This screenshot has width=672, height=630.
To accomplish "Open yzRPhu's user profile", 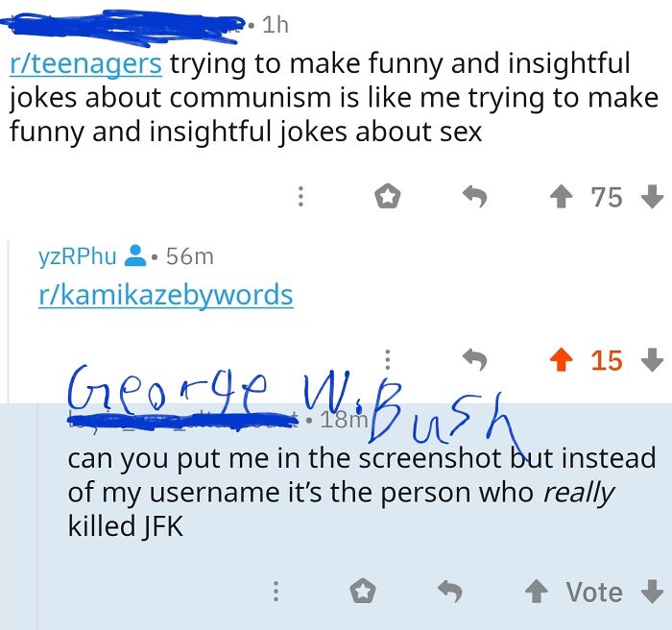I will point(77,256).
